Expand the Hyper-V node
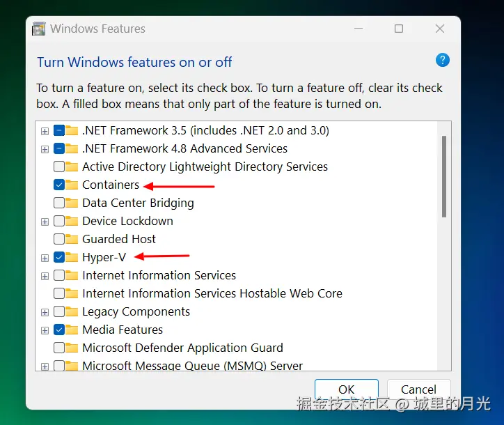Image resolution: width=504 pixels, height=425 pixels. point(45,258)
